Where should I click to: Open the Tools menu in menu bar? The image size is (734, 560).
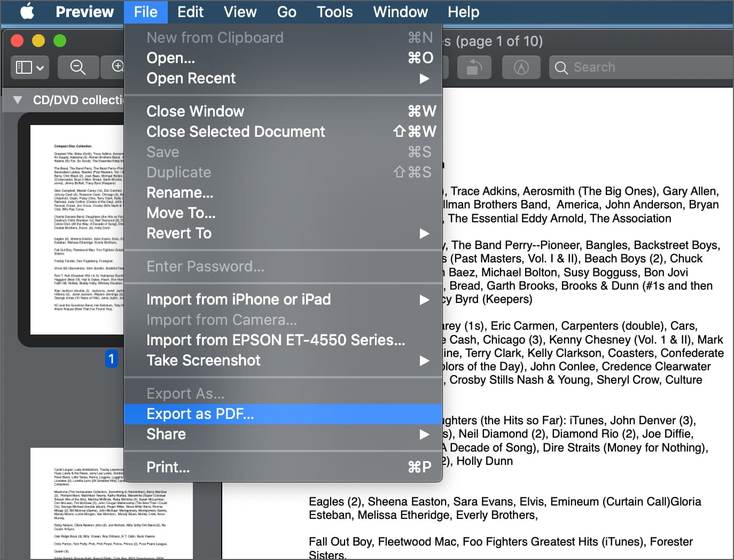tap(334, 12)
